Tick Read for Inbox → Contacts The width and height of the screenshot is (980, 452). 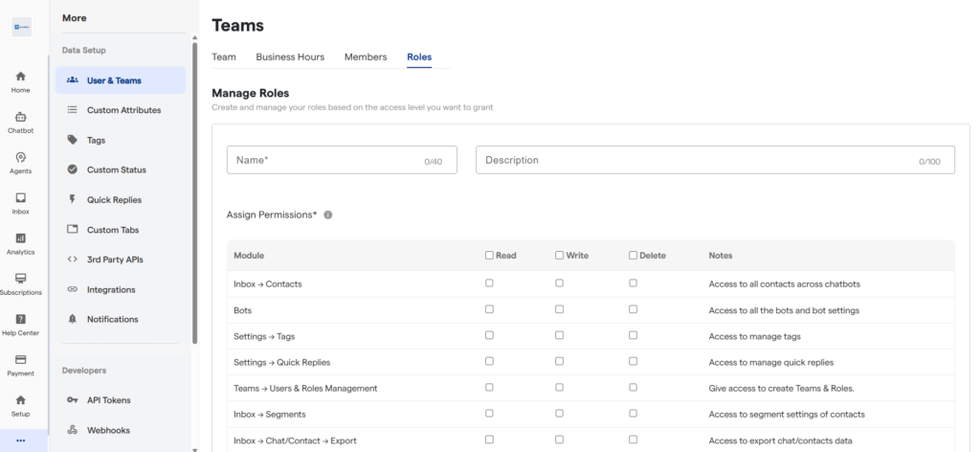489,283
